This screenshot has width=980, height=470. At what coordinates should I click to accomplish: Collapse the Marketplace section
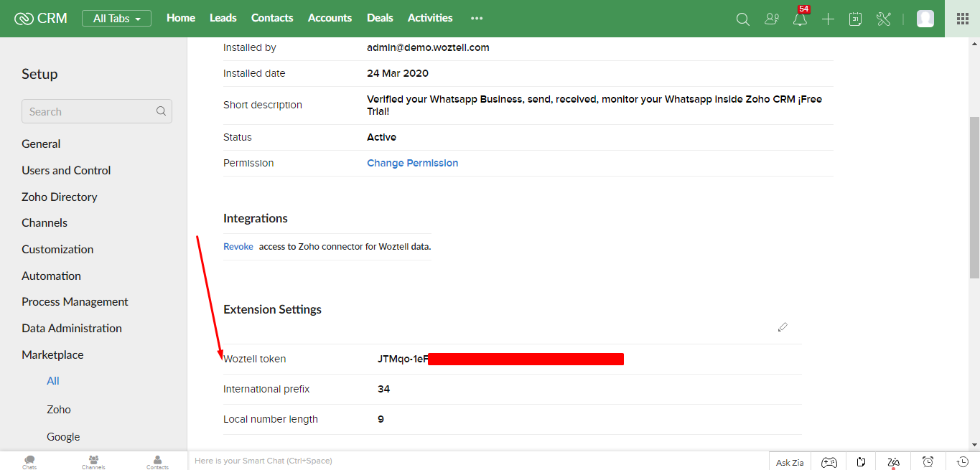(x=52, y=354)
